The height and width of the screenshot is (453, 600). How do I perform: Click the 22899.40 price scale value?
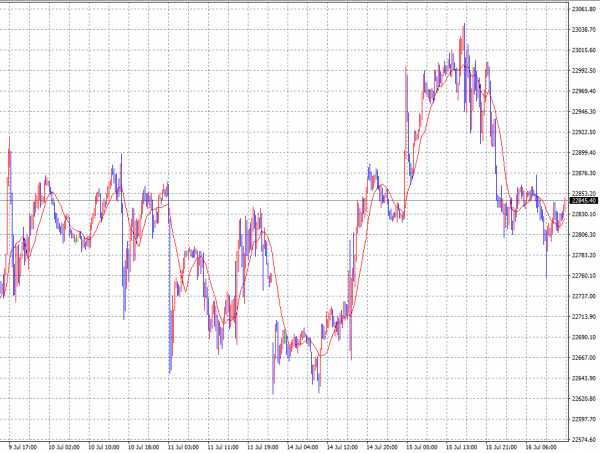point(584,153)
